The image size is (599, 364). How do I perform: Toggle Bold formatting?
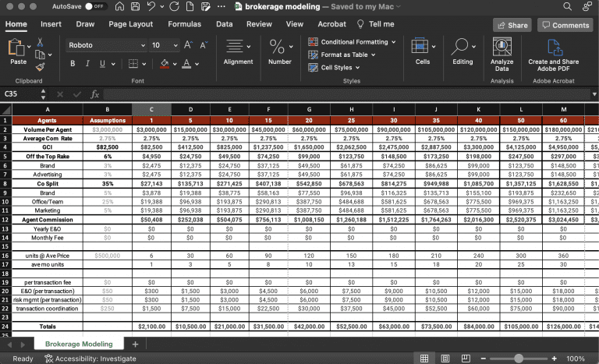point(73,64)
